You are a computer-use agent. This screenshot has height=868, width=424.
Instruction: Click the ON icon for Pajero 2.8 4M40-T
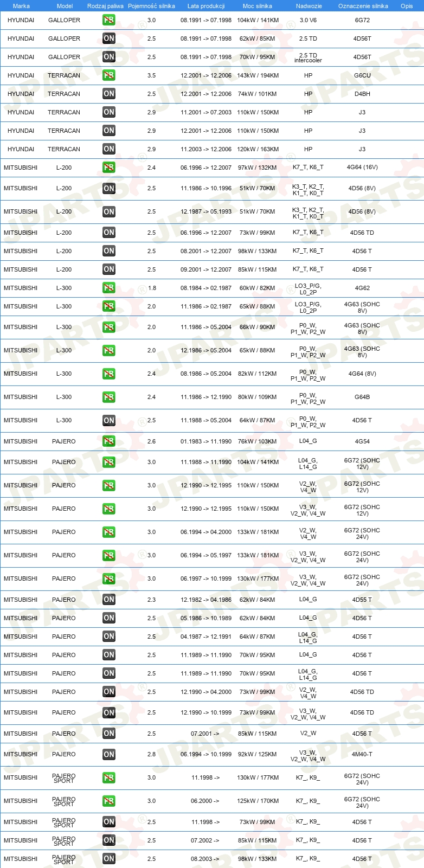109,755
